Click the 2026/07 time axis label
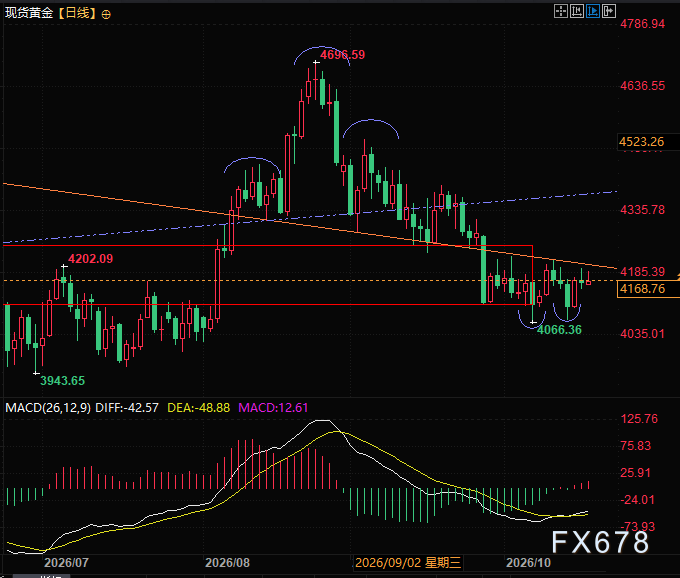The width and height of the screenshot is (680, 578). point(66,563)
